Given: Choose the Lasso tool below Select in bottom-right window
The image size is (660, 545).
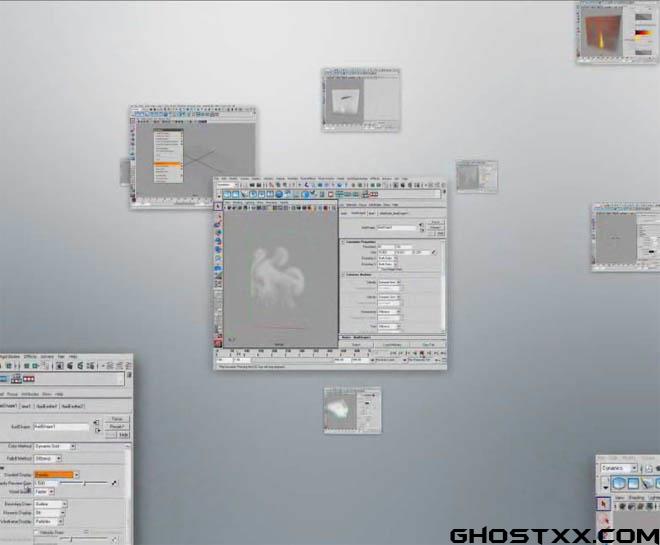Looking at the screenshot, I should 604,521.
